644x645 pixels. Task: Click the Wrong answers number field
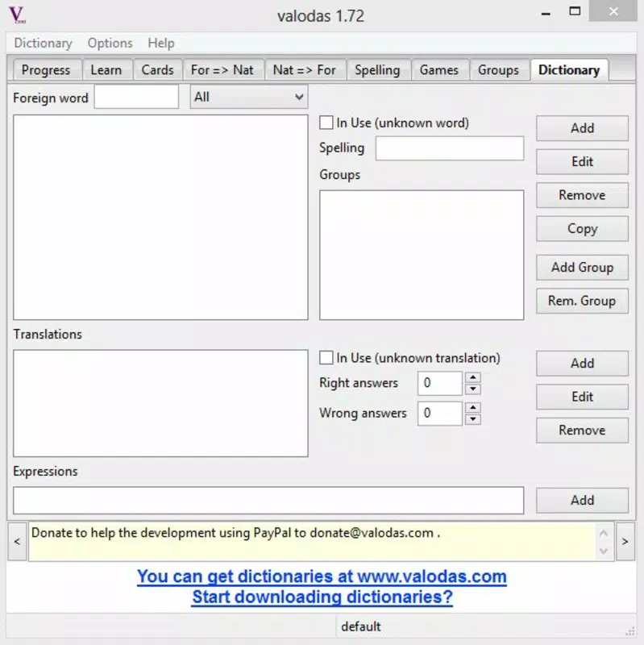[439, 413]
